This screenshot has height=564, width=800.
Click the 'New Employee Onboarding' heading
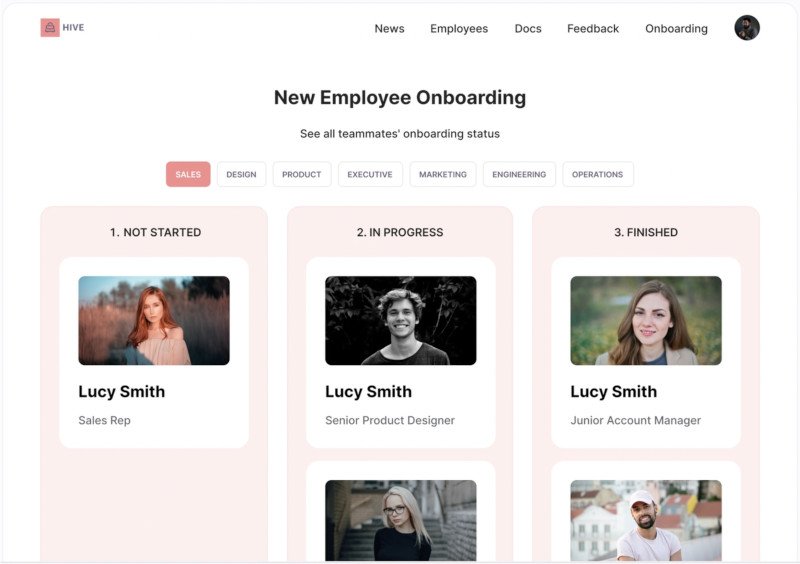400,97
